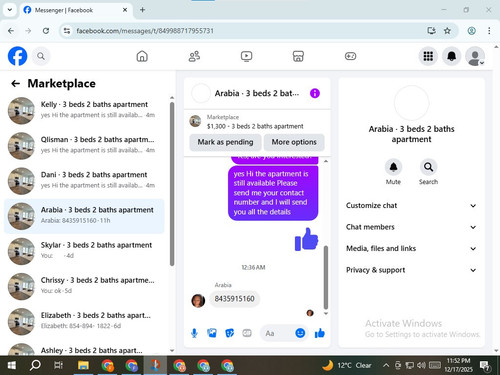Viewport: 500px width, 375px height.
Task: Select Arabia conversation in the list
Action: coord(84,216)
